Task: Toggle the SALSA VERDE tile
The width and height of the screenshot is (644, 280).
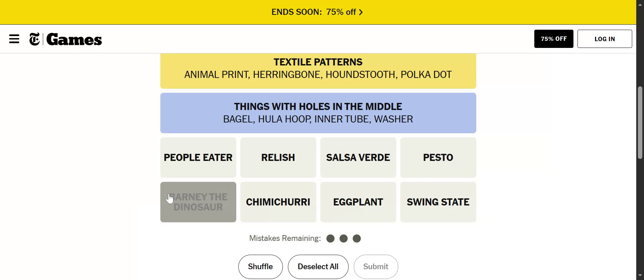Action: 358,158
